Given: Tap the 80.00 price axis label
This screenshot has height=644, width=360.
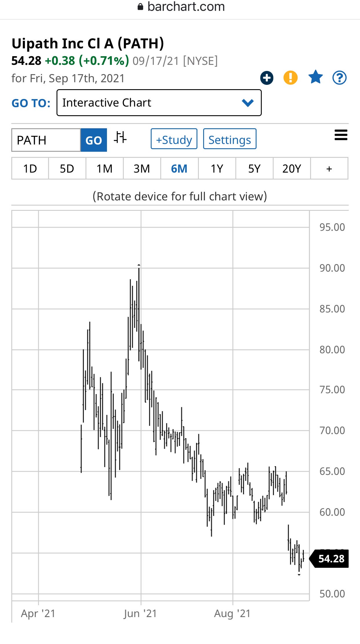Looking at the screenshot, I should (332, 350).
